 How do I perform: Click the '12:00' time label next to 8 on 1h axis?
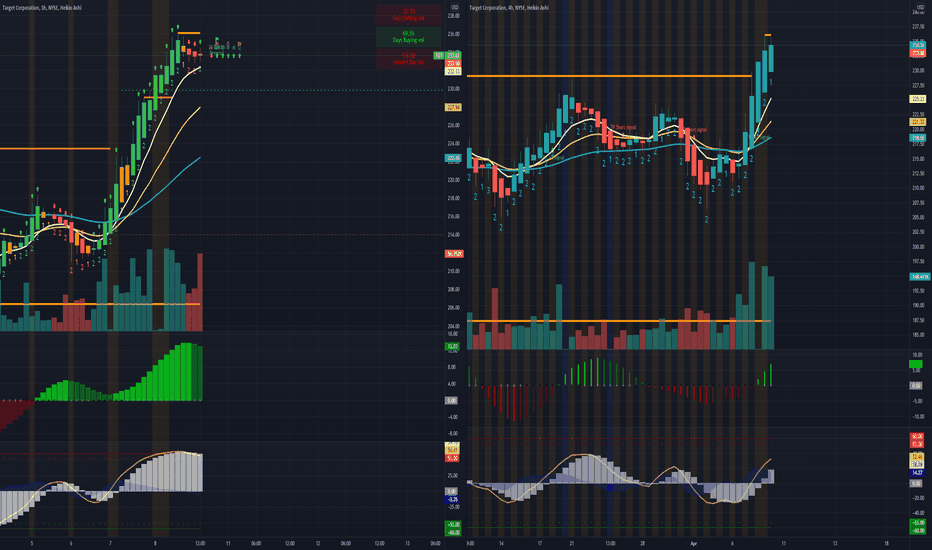(200, 543)
